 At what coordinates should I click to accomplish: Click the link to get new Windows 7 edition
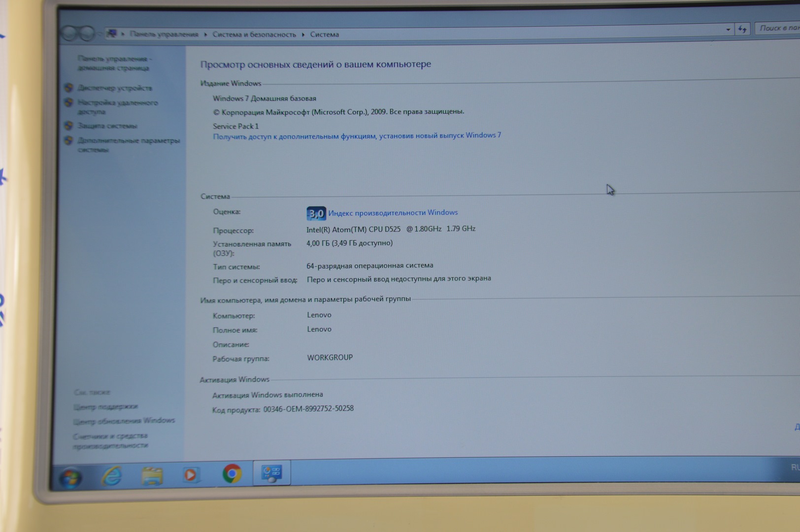coord(357,136)
